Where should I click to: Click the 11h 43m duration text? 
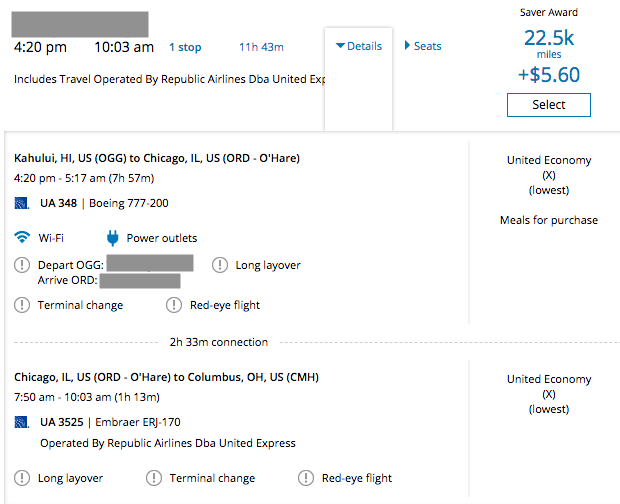[261, 47]
